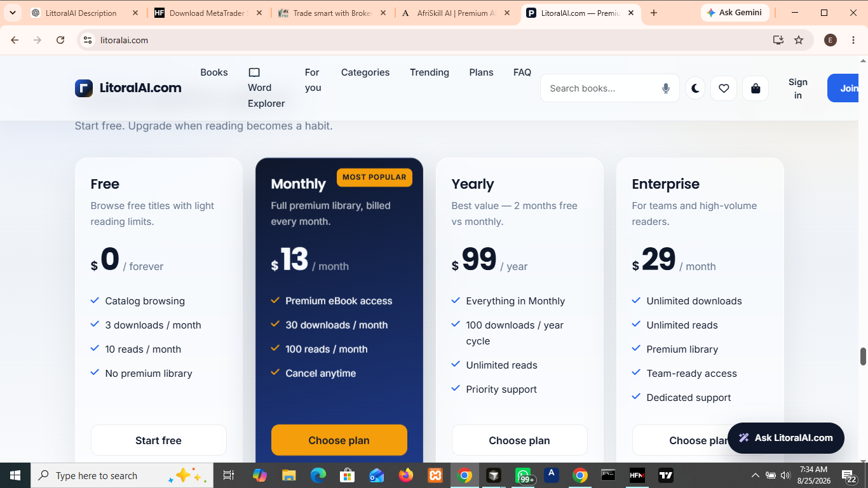Go to the For you section

pos(313,80)
